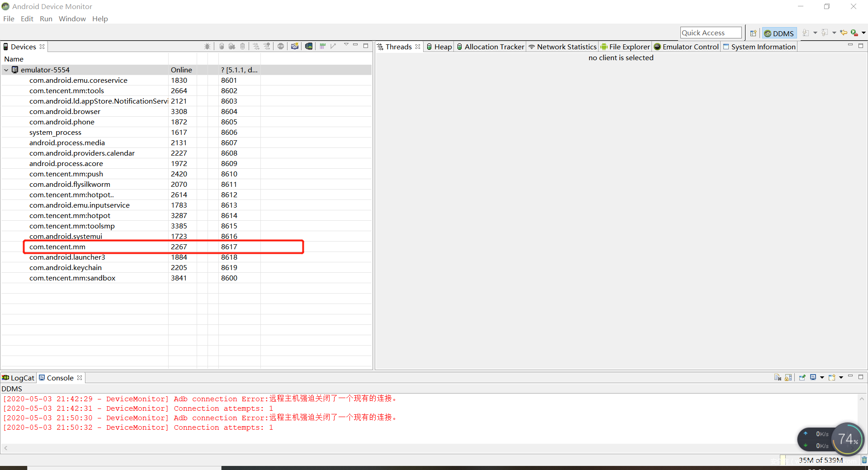The height and width of the screenshot is (470, 868).
Task: Collapse the emulator-5554 device tree
Action: [6, 70]
